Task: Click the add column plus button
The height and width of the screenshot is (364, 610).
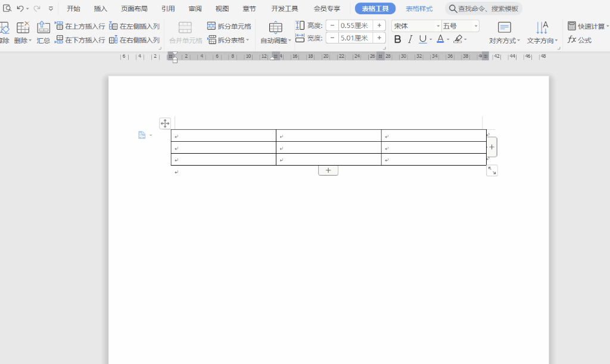Action: click(491, 147)
